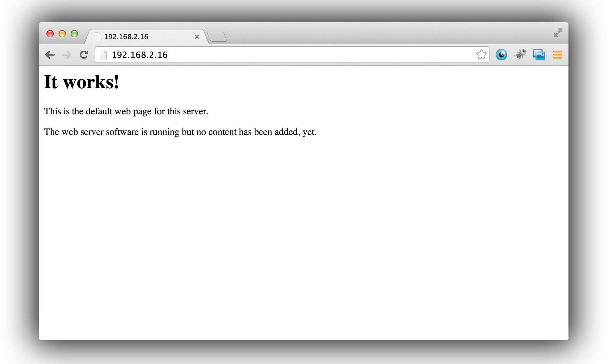
Task: Click 'This is the default web page' text
Action: (99, 111)
